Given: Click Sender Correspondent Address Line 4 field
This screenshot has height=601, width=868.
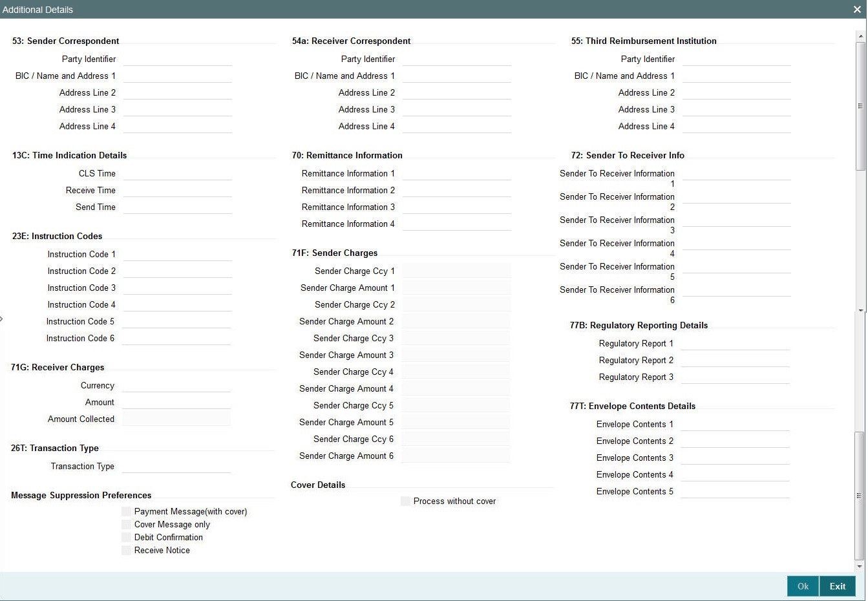Looking at the screenshot, I should 178,126.
